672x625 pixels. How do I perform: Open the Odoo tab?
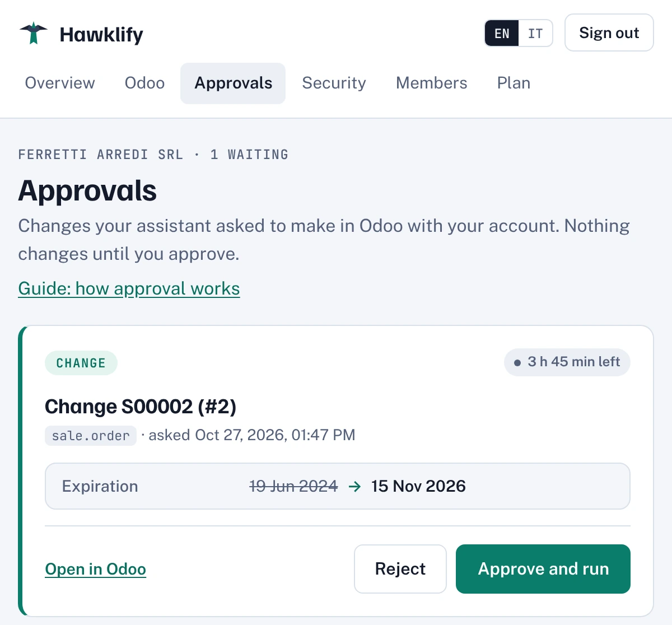point(144,83)
